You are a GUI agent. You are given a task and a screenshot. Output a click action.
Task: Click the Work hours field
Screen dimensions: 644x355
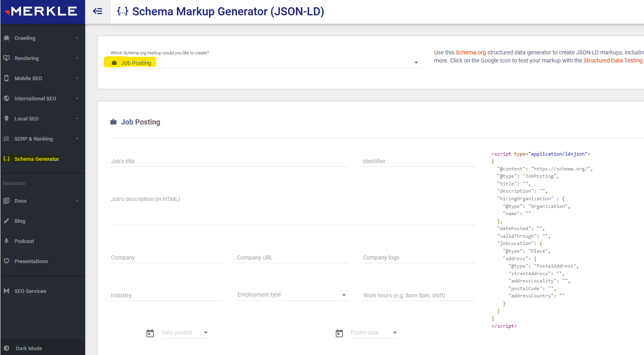[x=419, y=295]
